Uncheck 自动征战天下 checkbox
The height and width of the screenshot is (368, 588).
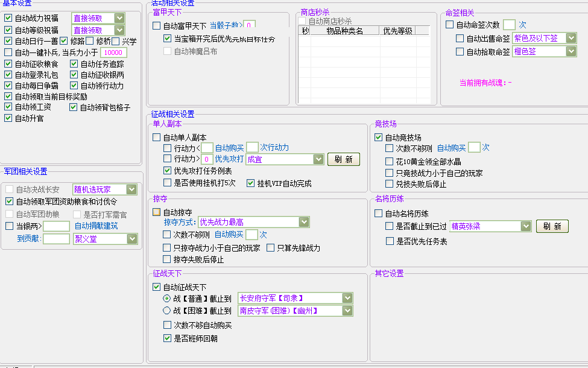pyautogui.click(x=157, y=287)
